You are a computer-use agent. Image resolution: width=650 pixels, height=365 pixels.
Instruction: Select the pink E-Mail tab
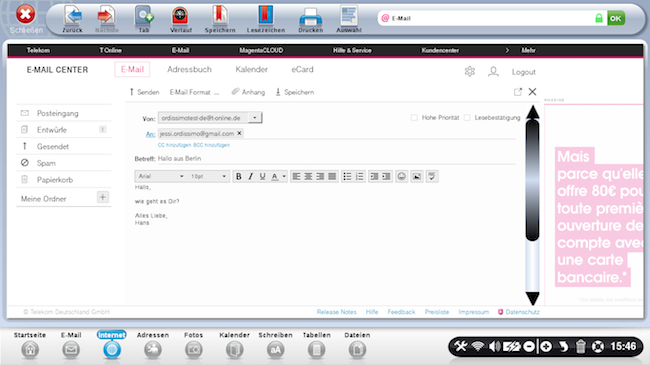click(x=132, y=69)
